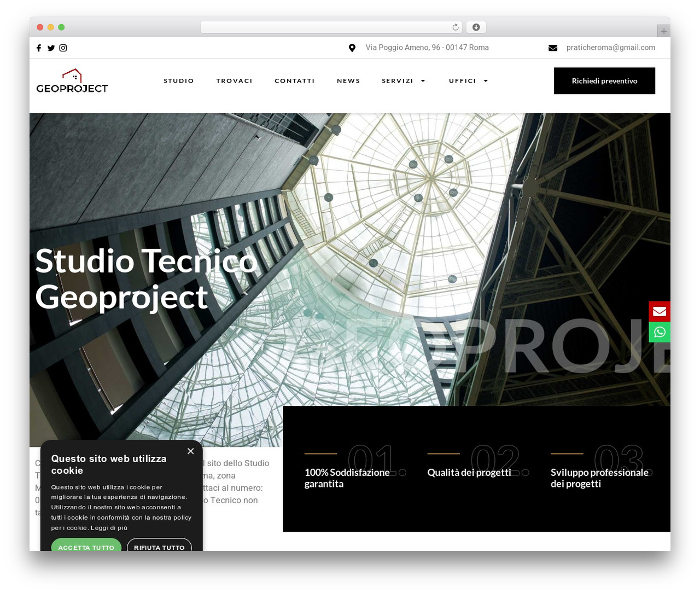Click the cookie notice title text

point(109,464)
